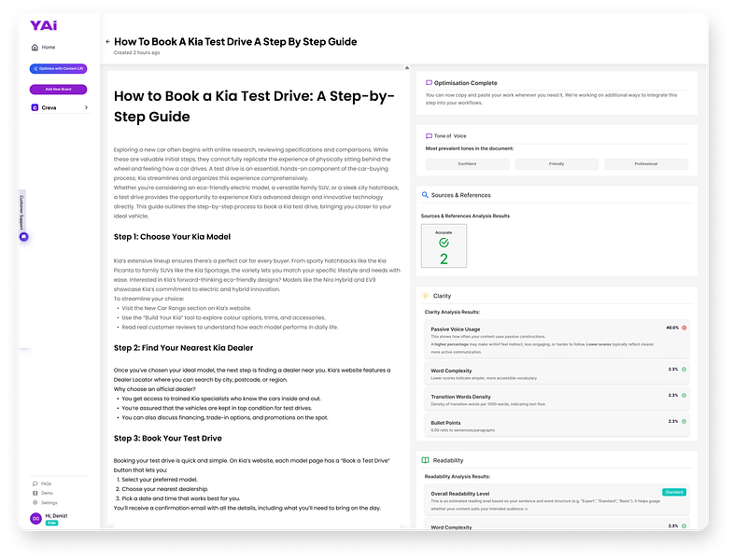Image resolution: width=733 pixels, height=560 pixels.
Task: Click 'Why choose an official dealer?' line
Action: click(x=154, y=389)
